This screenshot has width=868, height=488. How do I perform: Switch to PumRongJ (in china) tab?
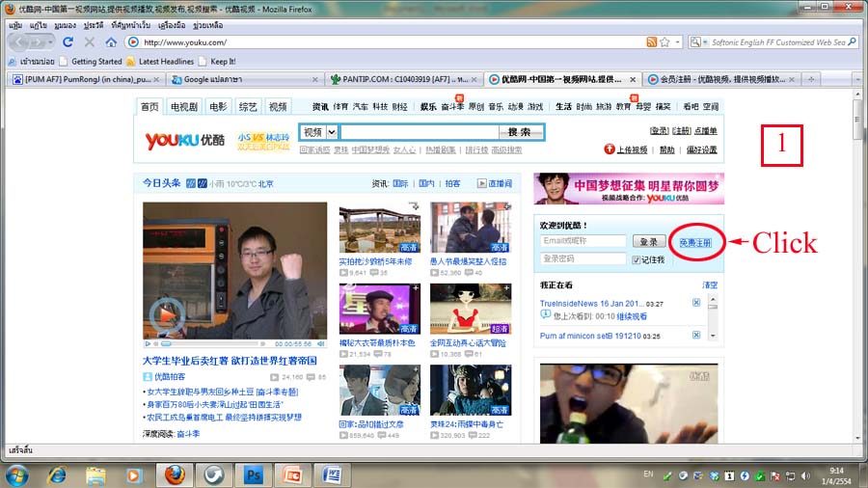86,80
